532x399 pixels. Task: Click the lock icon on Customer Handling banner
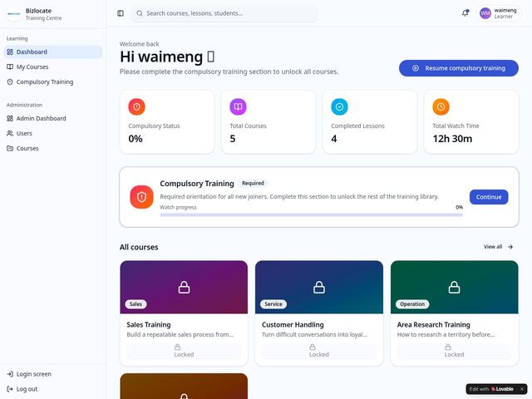(x=319, y=287)
